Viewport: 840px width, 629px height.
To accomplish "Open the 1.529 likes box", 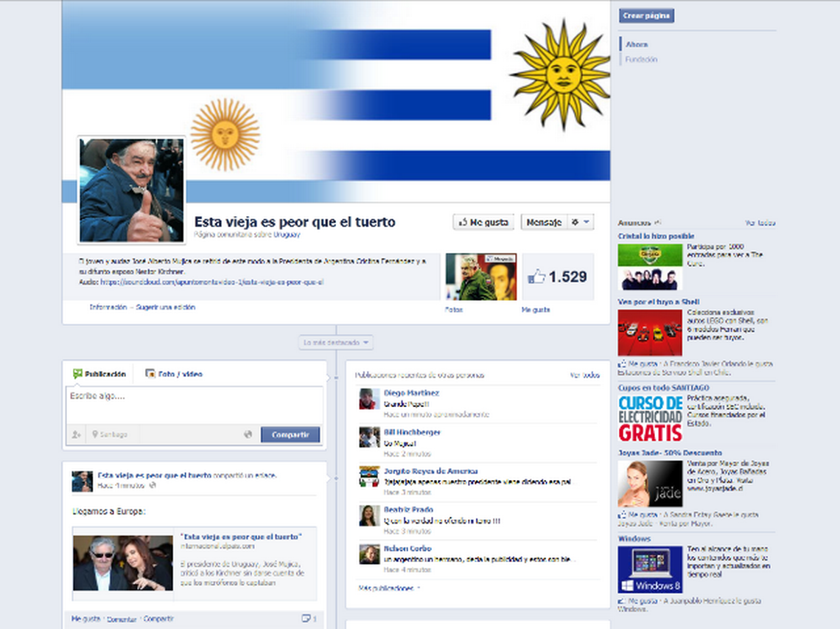I will click(x=558, y=277).
